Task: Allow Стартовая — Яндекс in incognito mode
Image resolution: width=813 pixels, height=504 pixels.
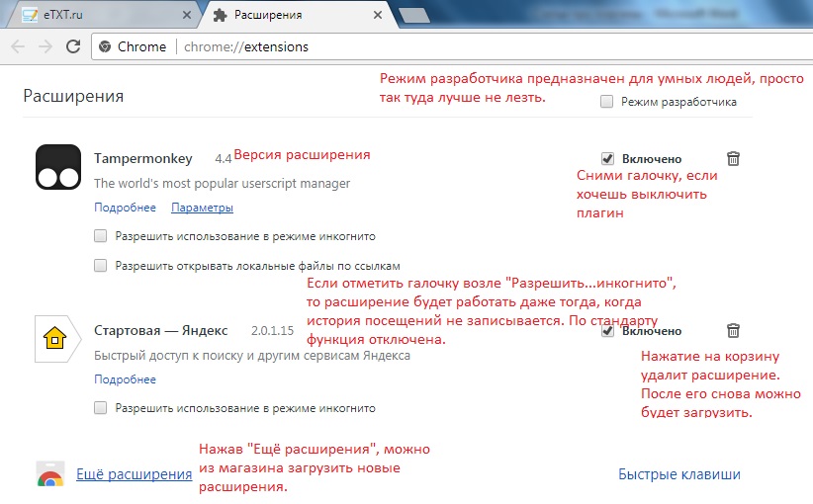Action: point(101,408)
